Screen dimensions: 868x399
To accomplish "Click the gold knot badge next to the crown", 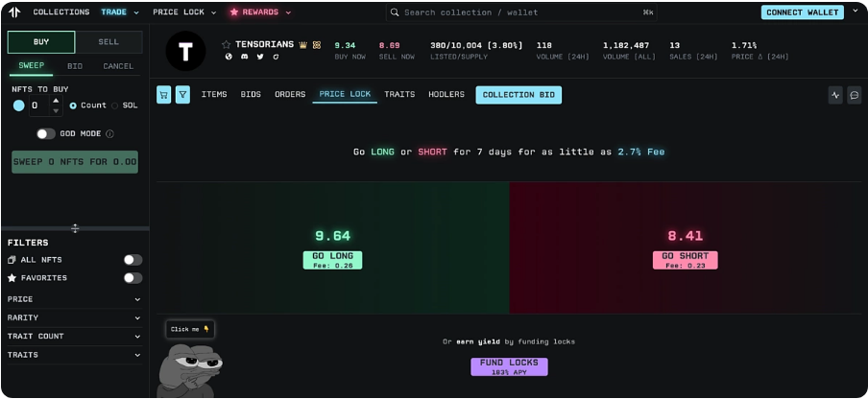I will [x=317, y=45].
